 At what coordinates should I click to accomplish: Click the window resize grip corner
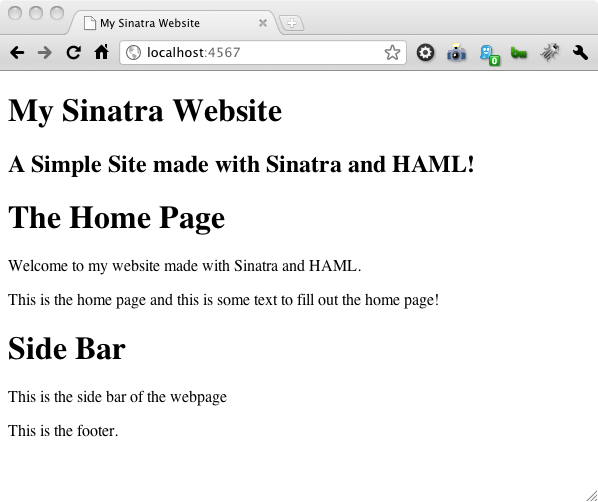pyautogui.click(x=592, y=496)
